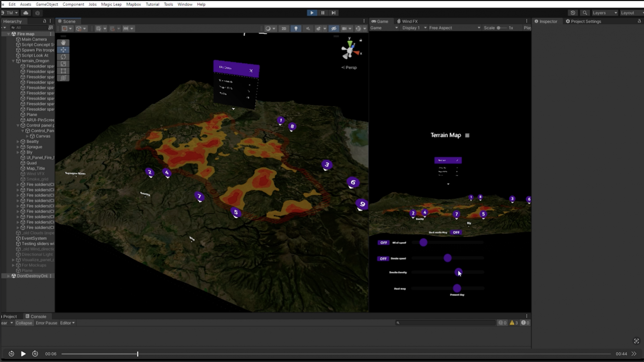644x362 pixels.
Task: Select the Hand tool in Scene view
Action: click(x=63, y=43)
